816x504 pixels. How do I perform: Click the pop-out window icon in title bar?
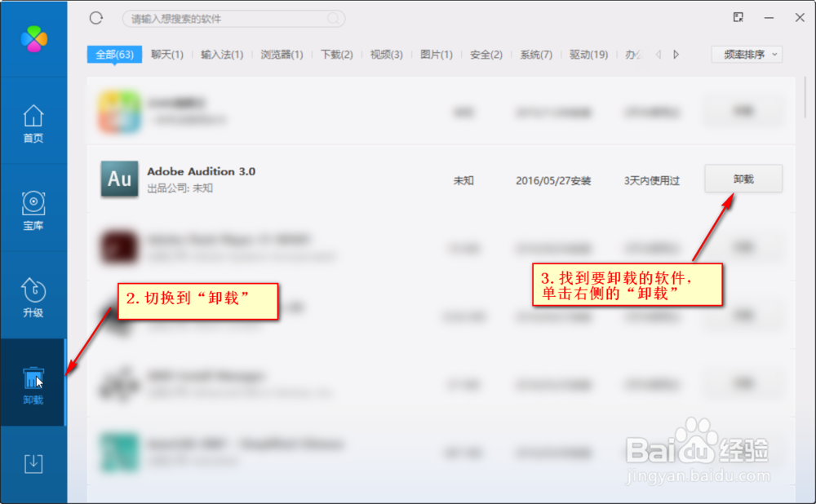tap(738, 17)
